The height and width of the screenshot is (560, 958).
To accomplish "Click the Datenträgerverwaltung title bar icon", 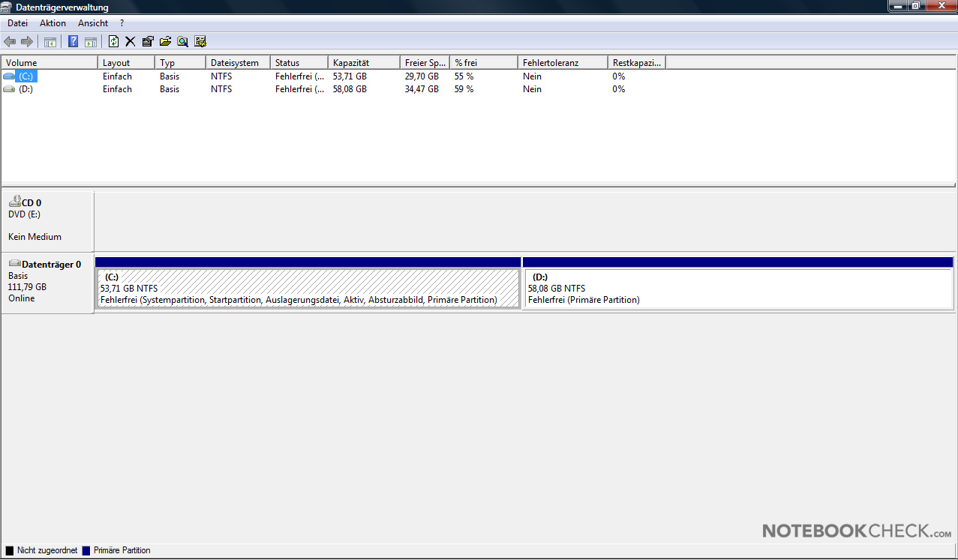I will [8, 7].
